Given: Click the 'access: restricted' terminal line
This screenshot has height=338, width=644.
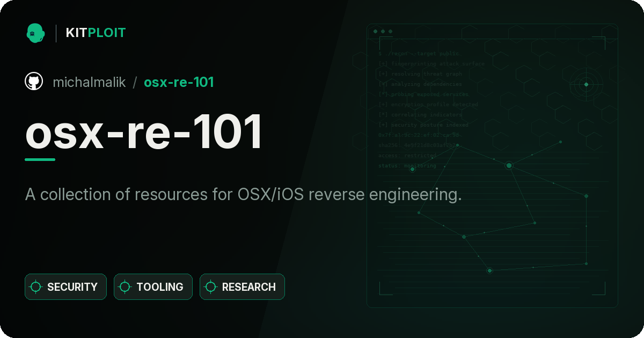Looking at the screenshot, I should 407,156.
